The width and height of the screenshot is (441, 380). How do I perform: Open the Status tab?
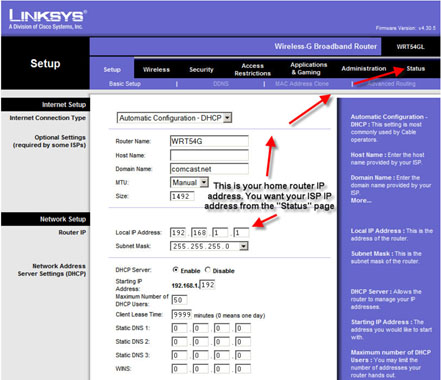coord(415,69)
